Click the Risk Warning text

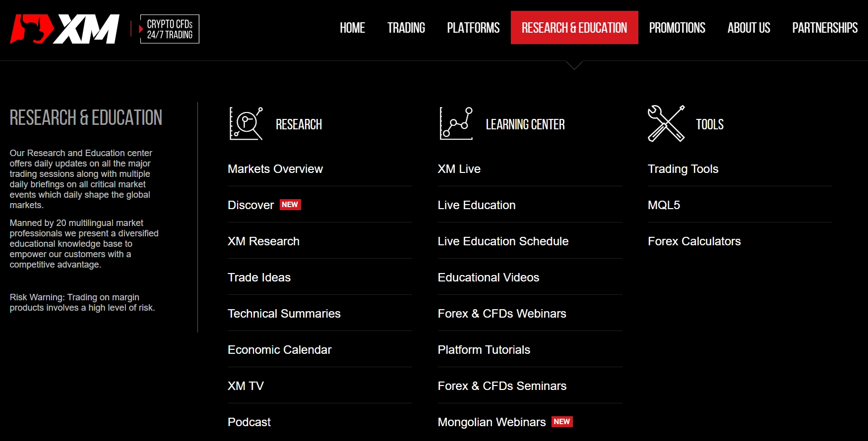(x=82, y=302)
